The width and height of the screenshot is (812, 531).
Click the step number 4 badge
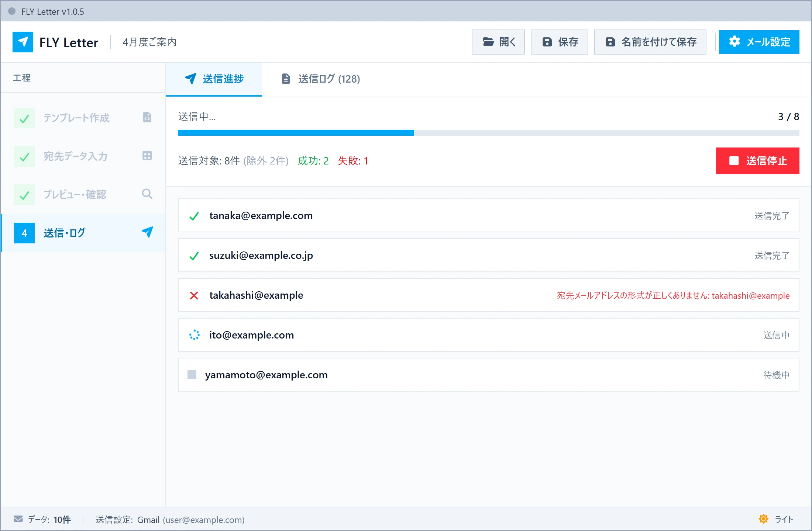24,233
